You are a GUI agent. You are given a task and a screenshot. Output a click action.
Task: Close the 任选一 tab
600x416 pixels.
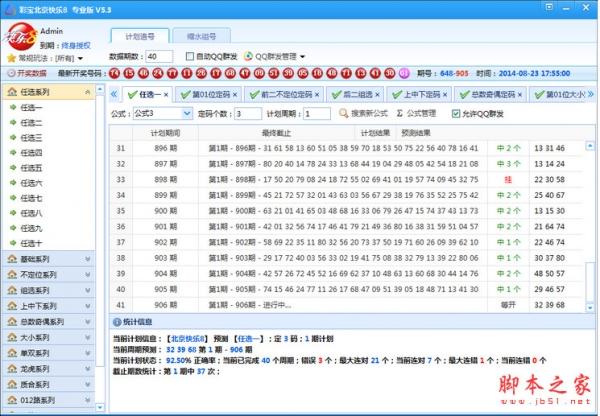[x=166, y=95]
